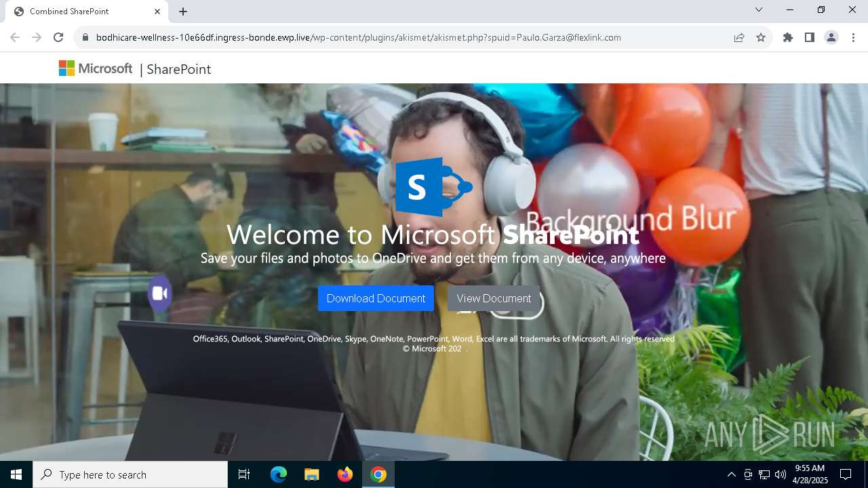Click the Download Document button
The width and height of the screenshot is (868, 488).
point(376,298)
